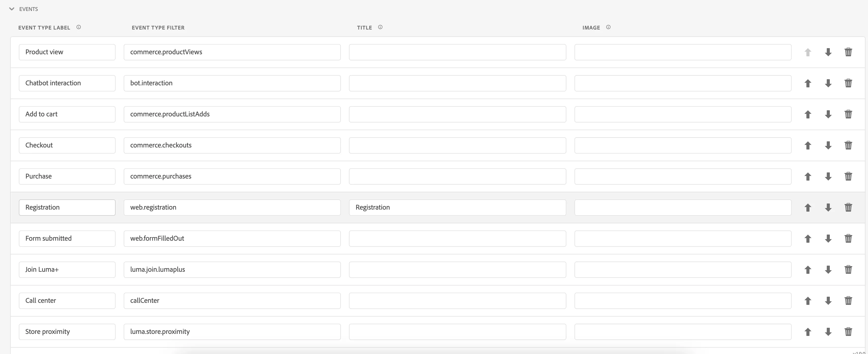The image size is (868, 354).
Task: Focus the Chatbot interaction title field
Action: [458, 83]
